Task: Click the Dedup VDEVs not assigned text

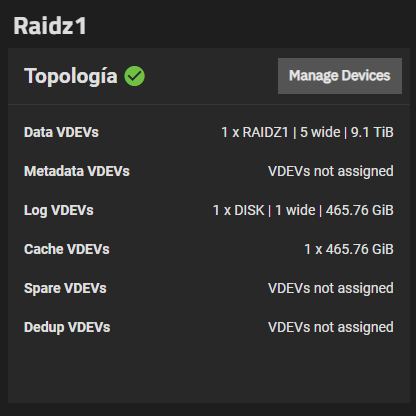Action: click(331, 327)
